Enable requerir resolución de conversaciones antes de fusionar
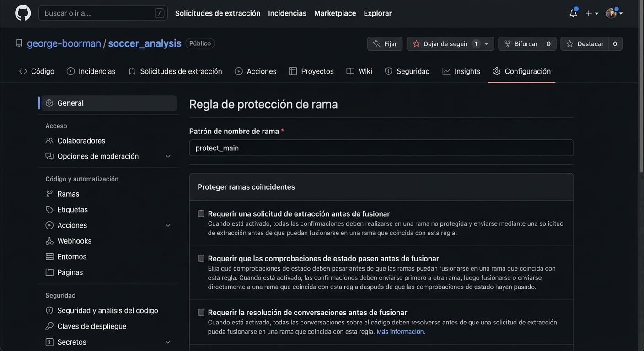 (x=200, y=311)
